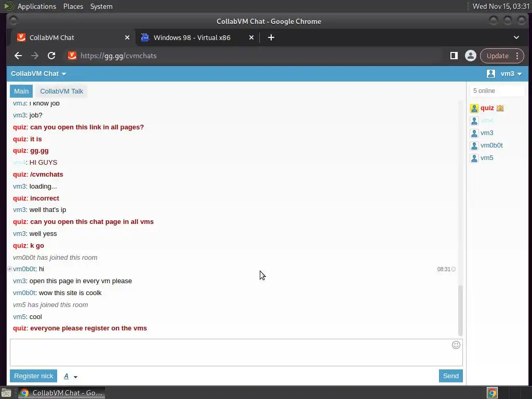Expand the vm0b0t hi message marker

click(9, 269)
